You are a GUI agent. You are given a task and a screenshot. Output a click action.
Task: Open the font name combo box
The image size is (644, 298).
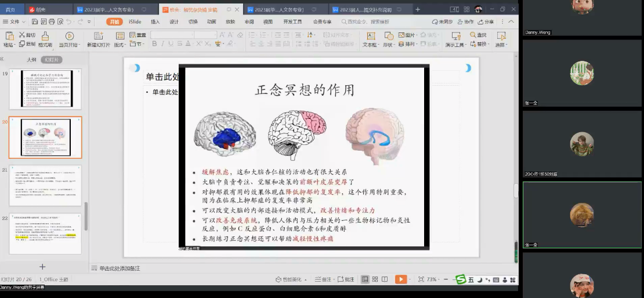[172, 35]
